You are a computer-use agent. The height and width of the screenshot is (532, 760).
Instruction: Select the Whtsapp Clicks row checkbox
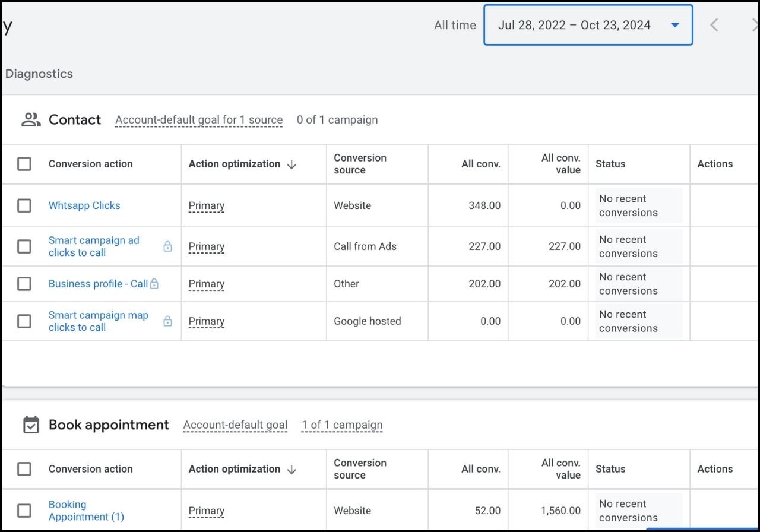tap(24, 205)
